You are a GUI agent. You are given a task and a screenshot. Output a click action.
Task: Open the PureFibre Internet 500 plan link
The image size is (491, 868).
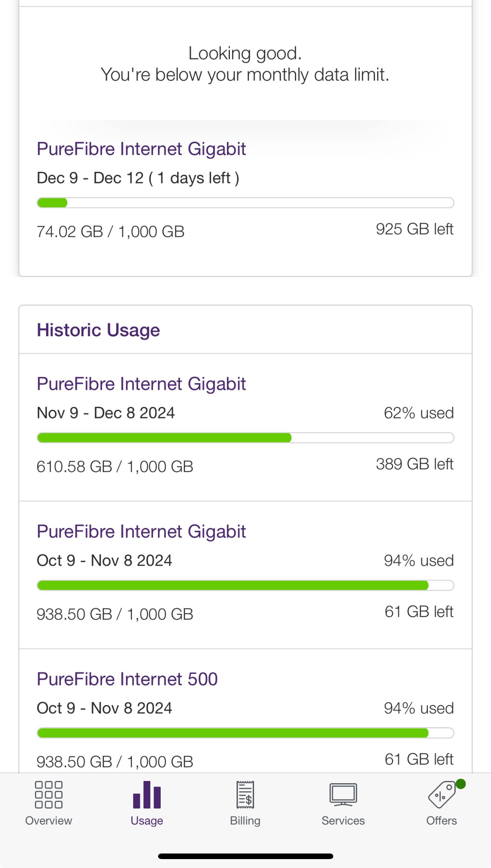[127, 679]
